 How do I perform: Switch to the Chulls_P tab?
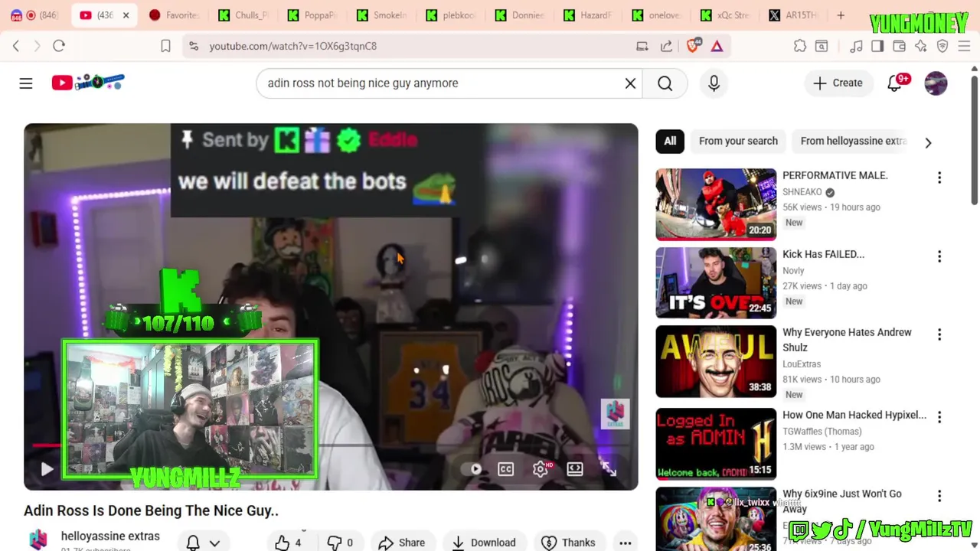click(x=243, y=15)
